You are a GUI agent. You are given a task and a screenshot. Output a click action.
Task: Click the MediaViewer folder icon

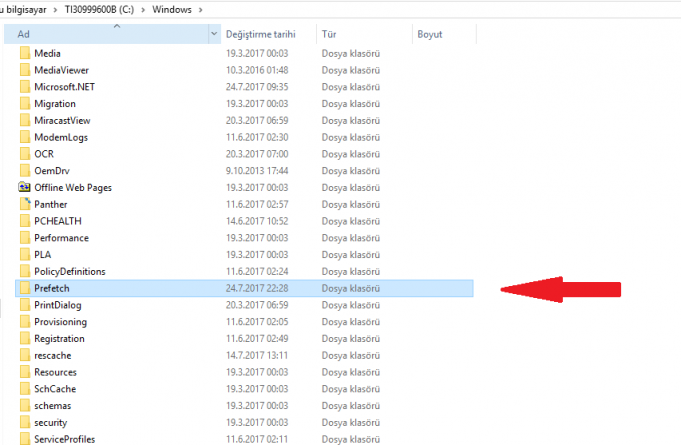pyautogui.click(x=25, y=70)
